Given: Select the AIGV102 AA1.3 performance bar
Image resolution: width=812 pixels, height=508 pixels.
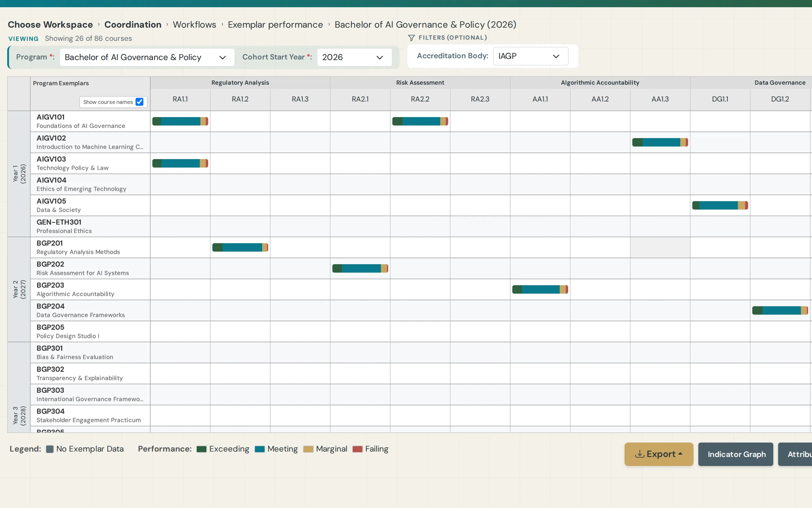Looking at the screenshot, I should point(660,143).
